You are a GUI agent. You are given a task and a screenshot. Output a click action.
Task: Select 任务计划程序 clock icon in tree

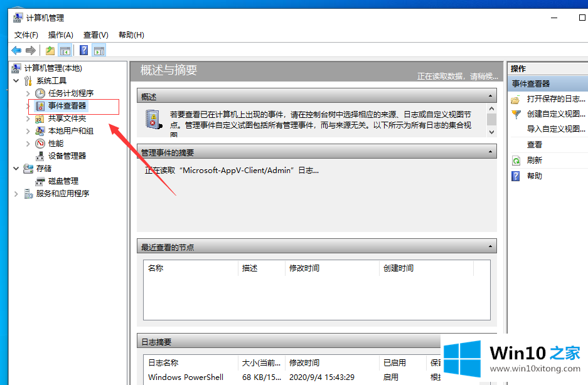pos(40,93)
